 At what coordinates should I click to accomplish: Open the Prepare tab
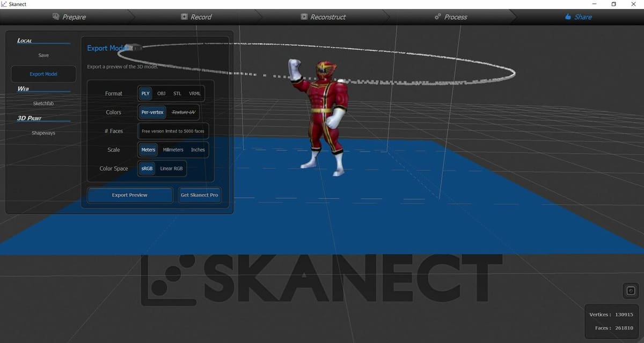pyautogui.click(x=70, y=17)
